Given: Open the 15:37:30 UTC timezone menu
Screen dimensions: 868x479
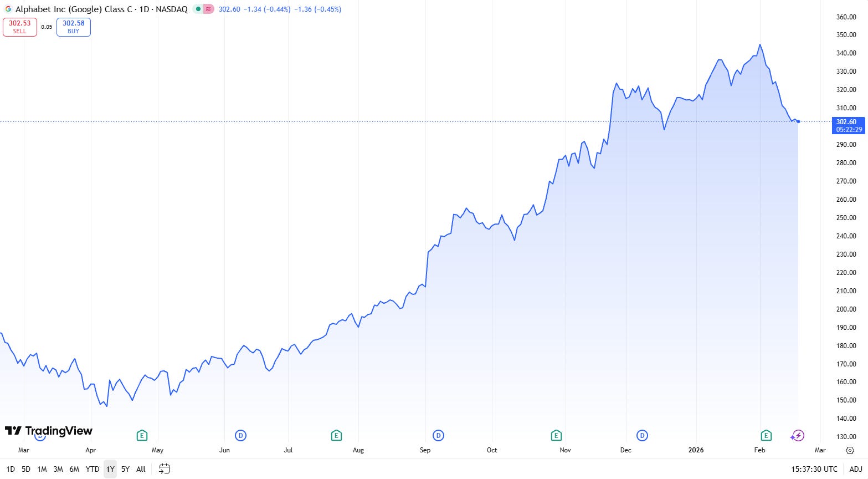Looking at the screenshot, I should pos(814,469).
